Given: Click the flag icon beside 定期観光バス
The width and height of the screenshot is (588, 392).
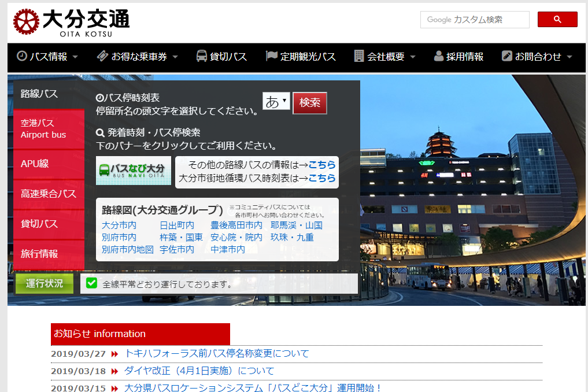Looking at the screenshot, I should tap(272, 56).
